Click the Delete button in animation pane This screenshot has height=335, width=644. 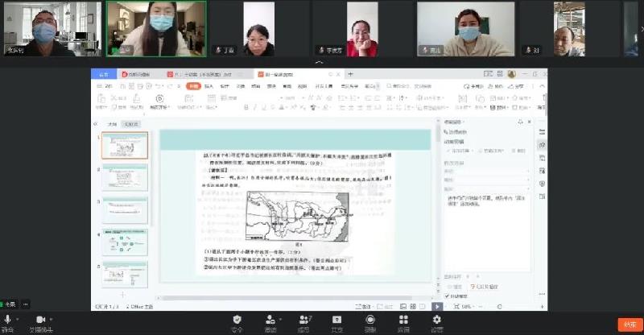(x=518, y=151)
